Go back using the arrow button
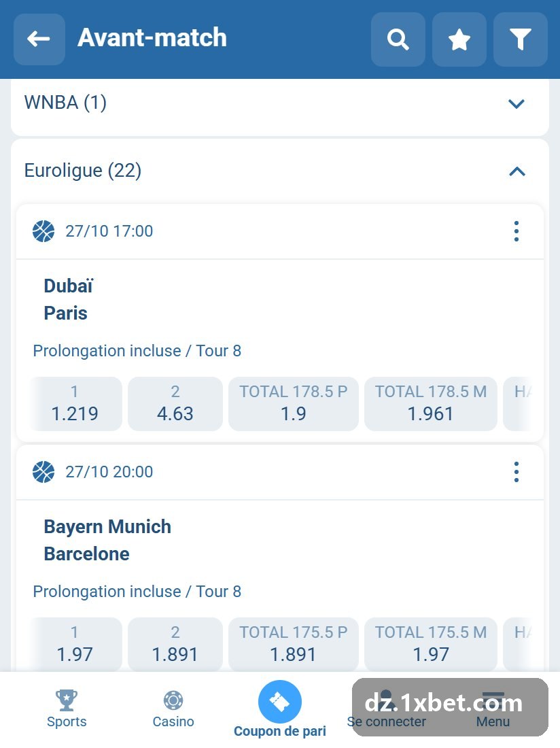This screenshot has height=748, width=560. pos(39,39)
